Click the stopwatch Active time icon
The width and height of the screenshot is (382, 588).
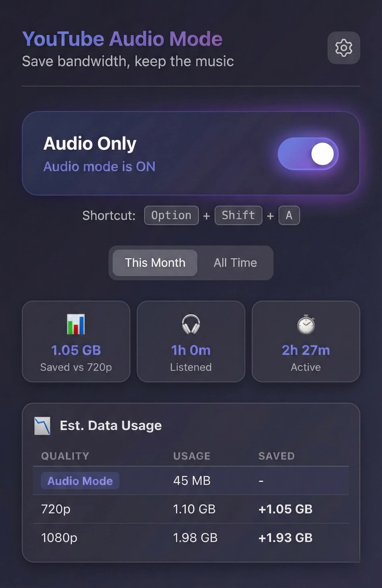[306, 324]
